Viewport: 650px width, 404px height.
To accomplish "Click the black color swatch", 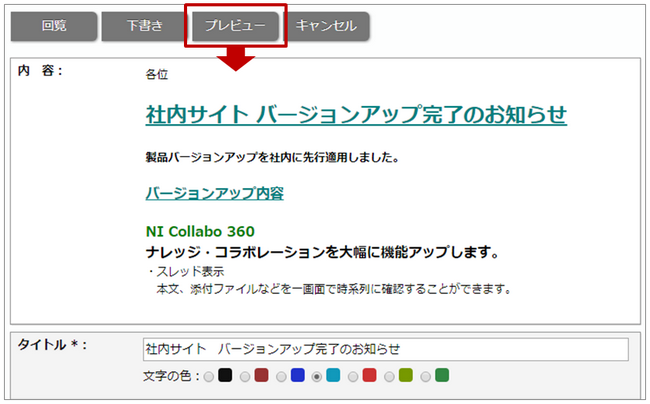I will click(225, 375).
